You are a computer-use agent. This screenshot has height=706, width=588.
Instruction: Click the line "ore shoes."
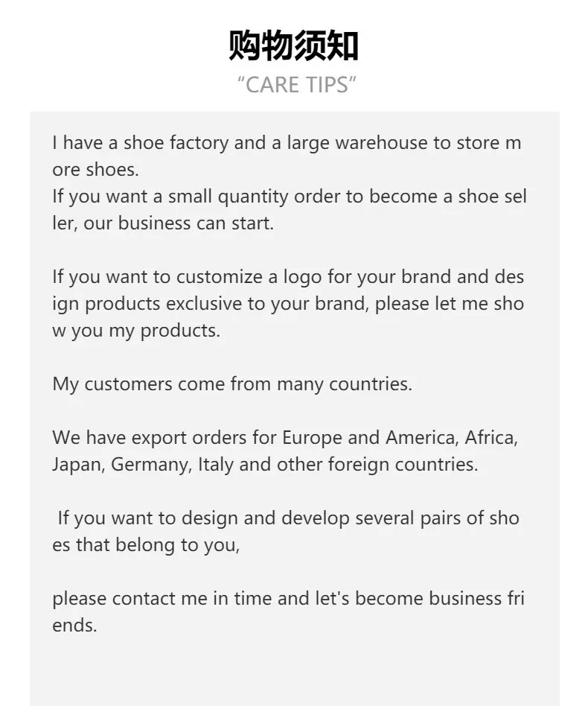(95, 170)
